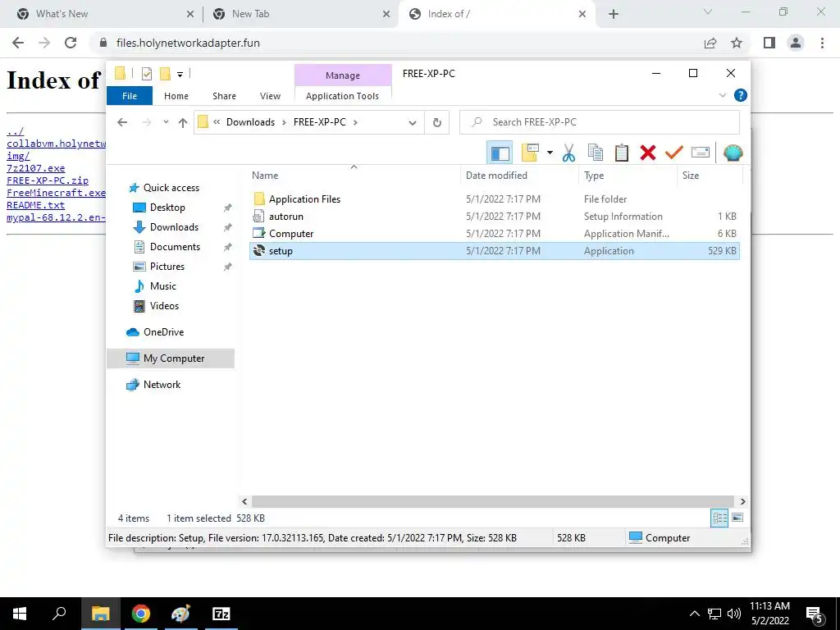Open the Paint taskbar icon
This screenshot has height=630, width=840.
[x=180, y=614]
